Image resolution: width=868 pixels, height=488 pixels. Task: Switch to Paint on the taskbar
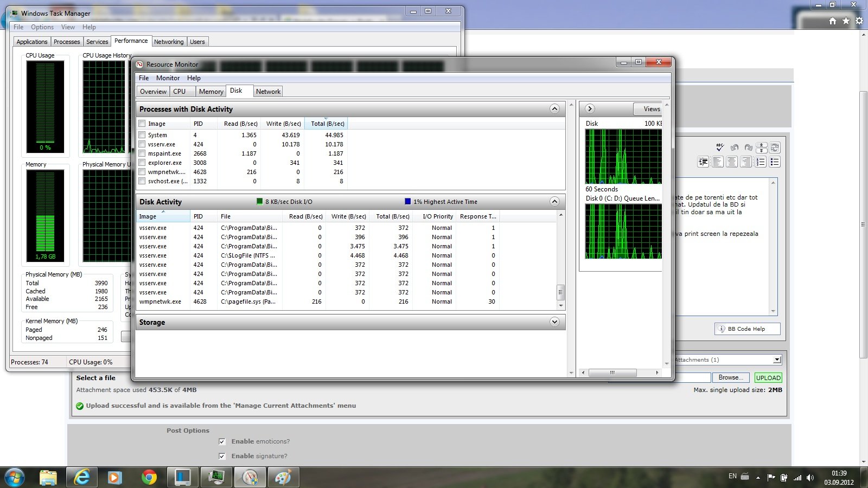283,477
